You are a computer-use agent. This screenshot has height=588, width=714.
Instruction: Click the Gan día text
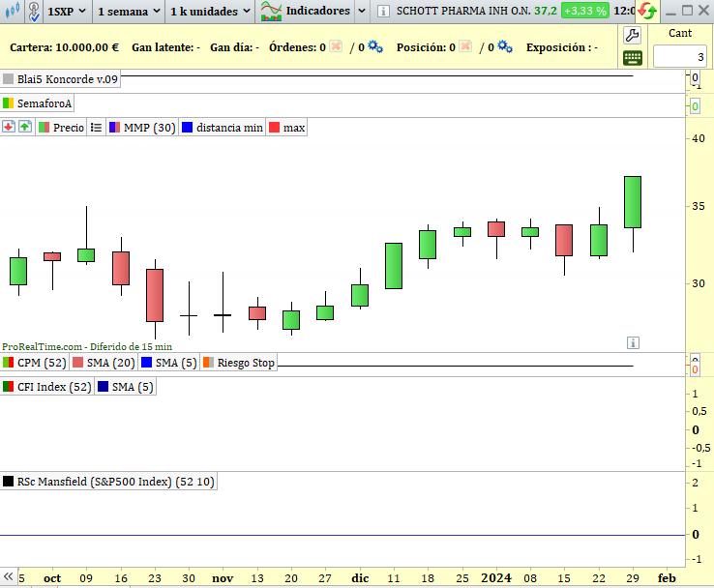234,47
